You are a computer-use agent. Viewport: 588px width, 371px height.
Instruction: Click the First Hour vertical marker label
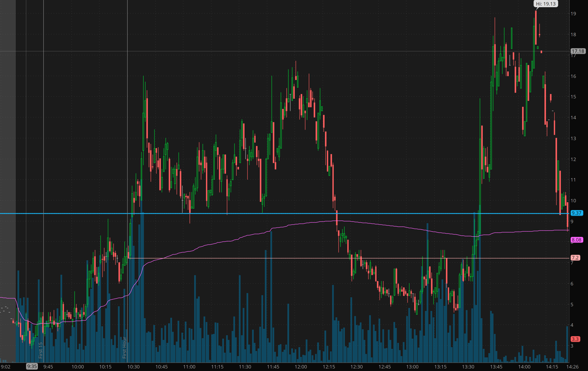pos(124,348)
